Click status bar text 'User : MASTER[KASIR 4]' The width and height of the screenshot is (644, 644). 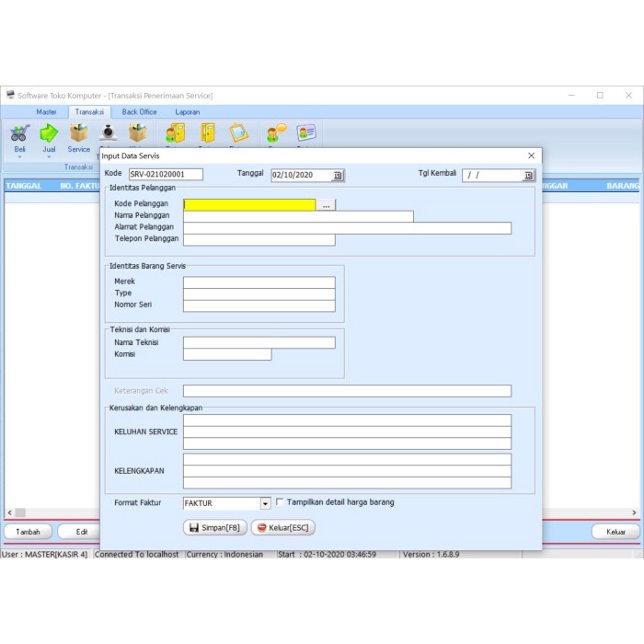(45, 554)
